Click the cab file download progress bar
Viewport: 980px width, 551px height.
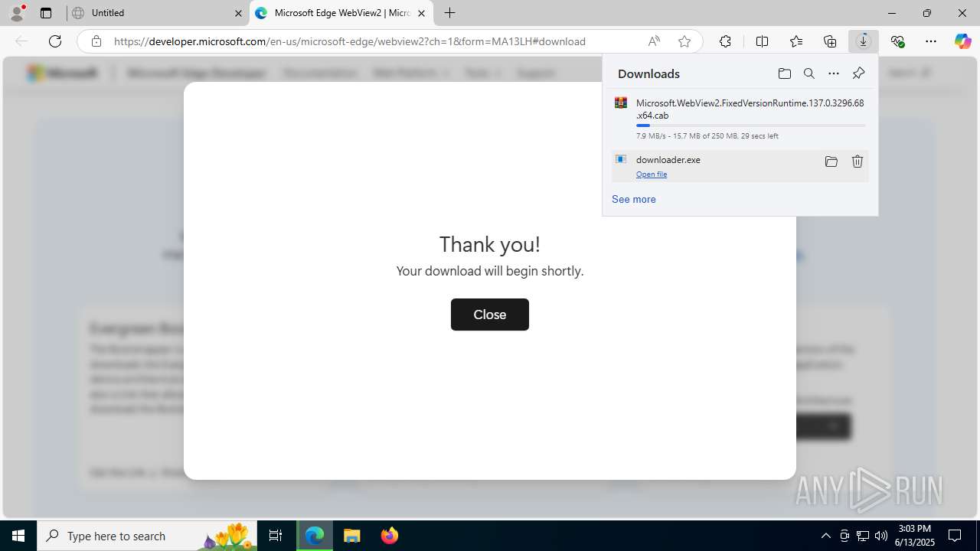pyautogui.click(x=751, y=126)
